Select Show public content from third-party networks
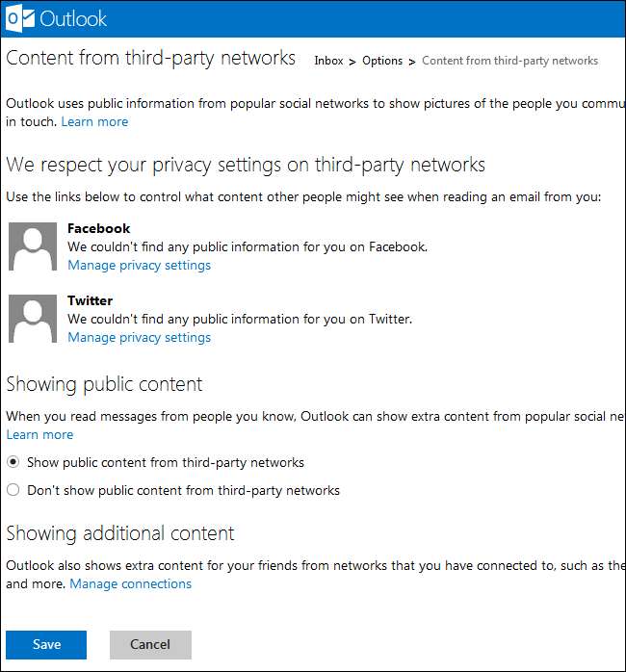 [x=13, y=462]
